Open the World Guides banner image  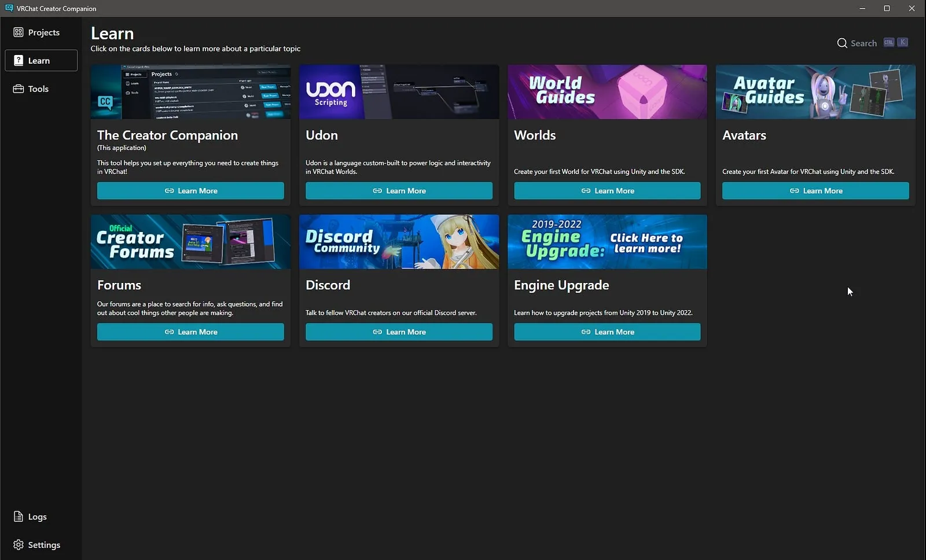point(607,92)
